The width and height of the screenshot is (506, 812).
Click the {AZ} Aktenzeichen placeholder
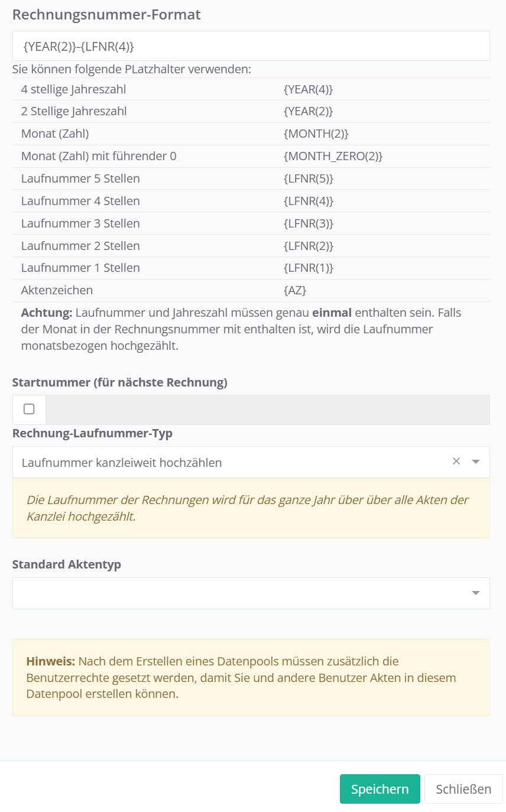[x=295, y=290]
